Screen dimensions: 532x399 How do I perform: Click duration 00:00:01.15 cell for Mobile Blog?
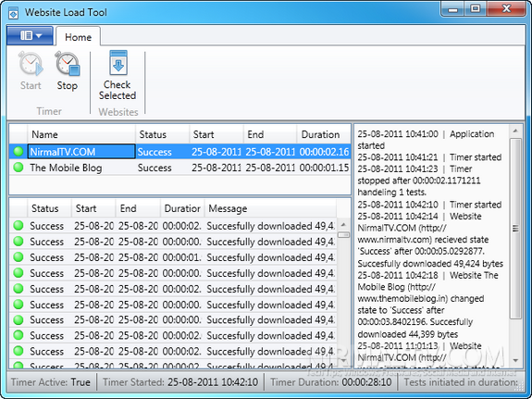(324, 168)
